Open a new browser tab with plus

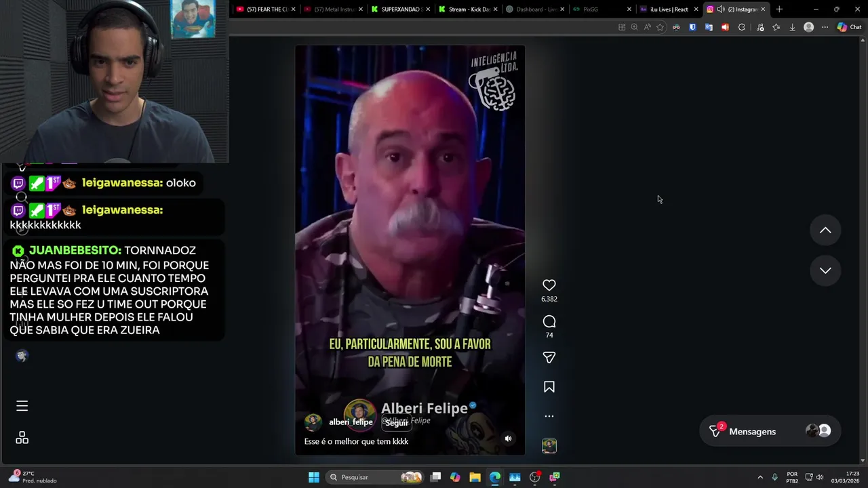[x=779, y=9]
